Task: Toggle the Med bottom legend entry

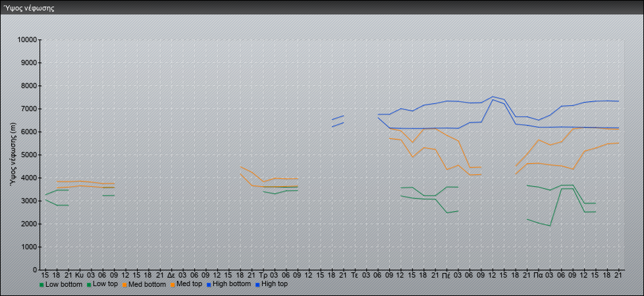Action: pos(144,284)
